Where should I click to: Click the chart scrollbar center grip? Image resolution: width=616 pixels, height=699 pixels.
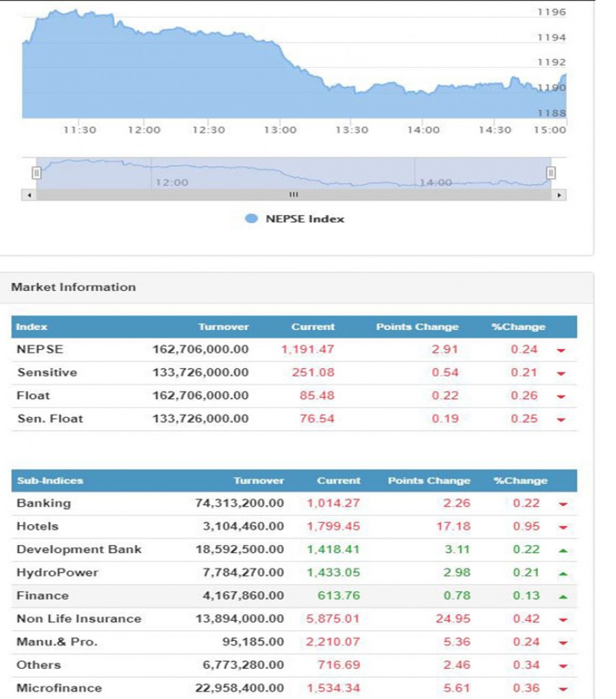[x=294, y=195]
